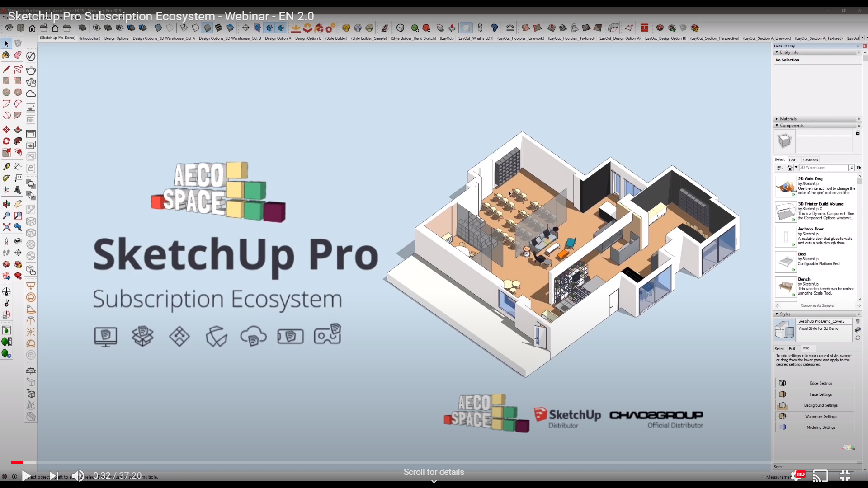Open the Introduction scene tab

pyautogui.click(x=90, y=38)
